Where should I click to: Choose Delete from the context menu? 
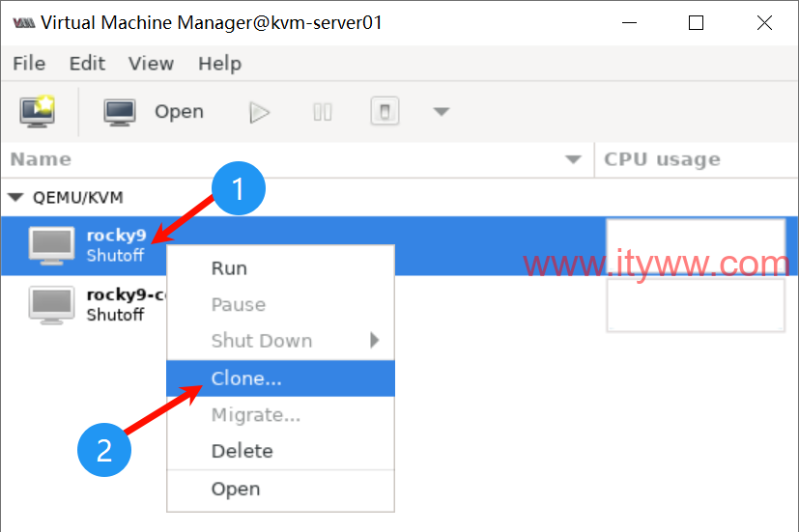point(280,451)
